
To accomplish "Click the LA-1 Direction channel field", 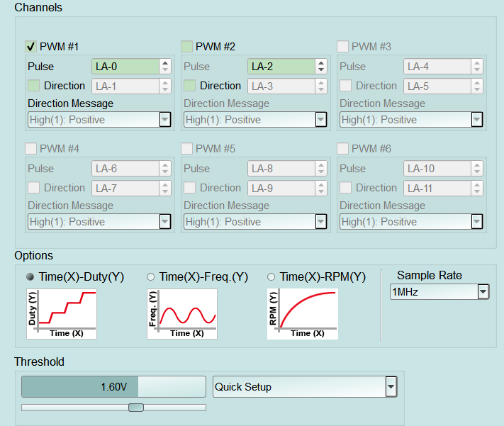I will (125, 86).
